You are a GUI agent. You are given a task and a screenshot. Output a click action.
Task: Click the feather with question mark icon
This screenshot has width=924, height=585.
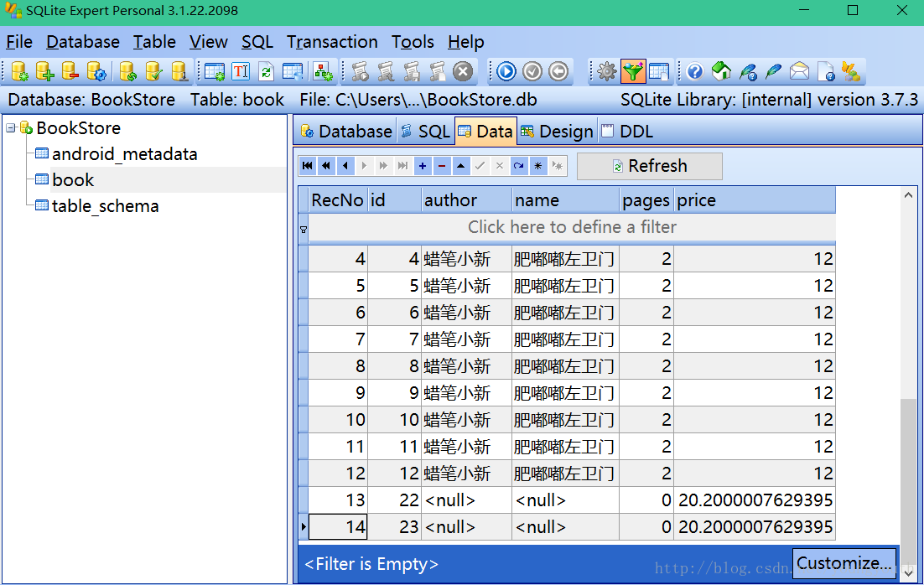click(748, 72)
